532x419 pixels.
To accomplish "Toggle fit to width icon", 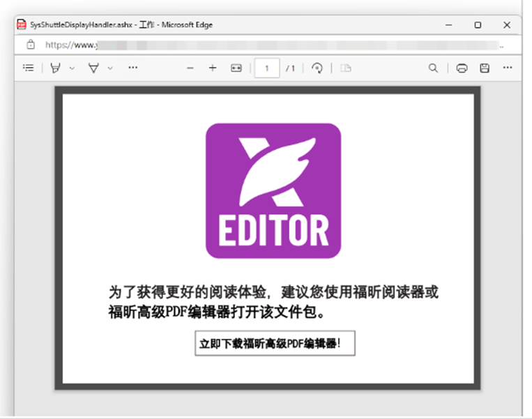I will [236, 68].
